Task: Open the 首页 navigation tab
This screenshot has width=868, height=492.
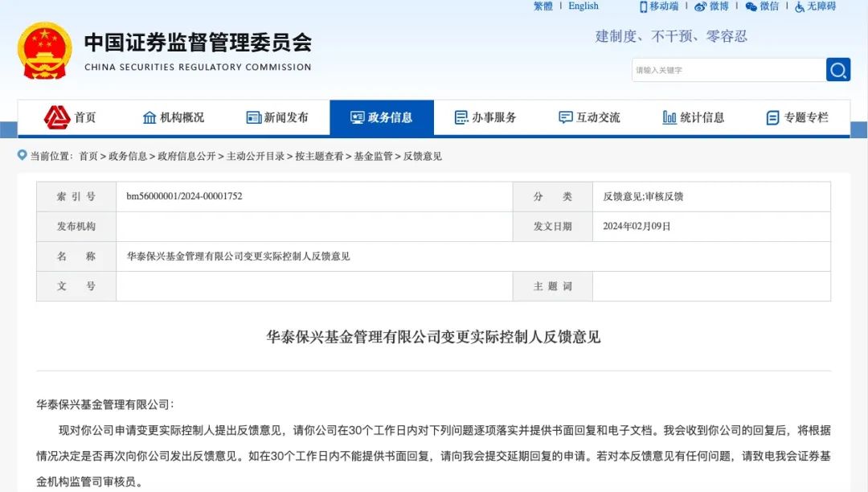Action: coord(70,117)
